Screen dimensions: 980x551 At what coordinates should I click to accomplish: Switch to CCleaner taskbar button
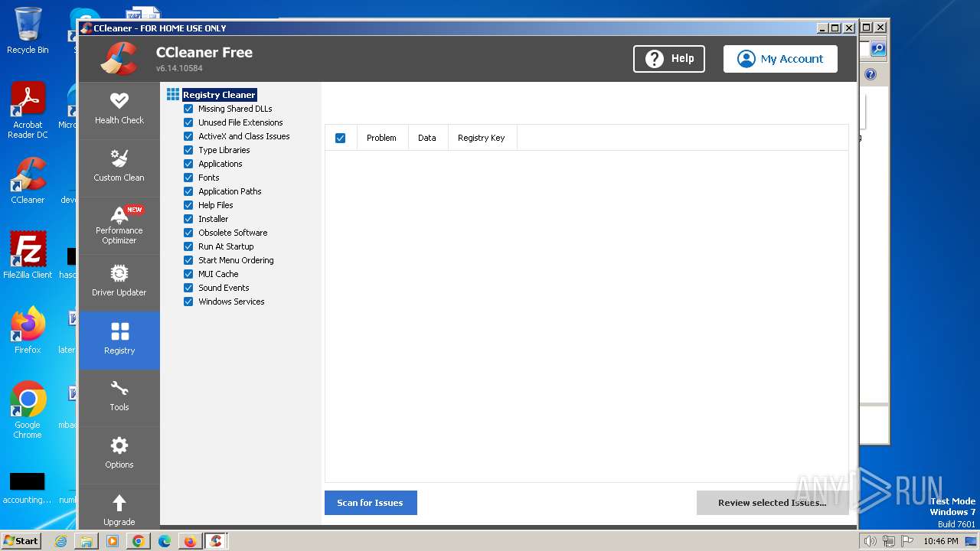[x=216, y=541]
